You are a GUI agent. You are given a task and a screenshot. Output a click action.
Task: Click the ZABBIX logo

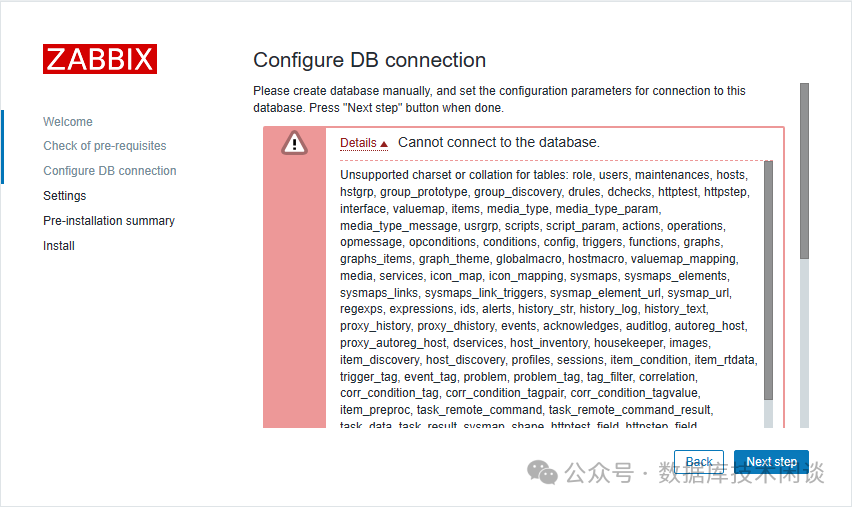pos(100,59)
